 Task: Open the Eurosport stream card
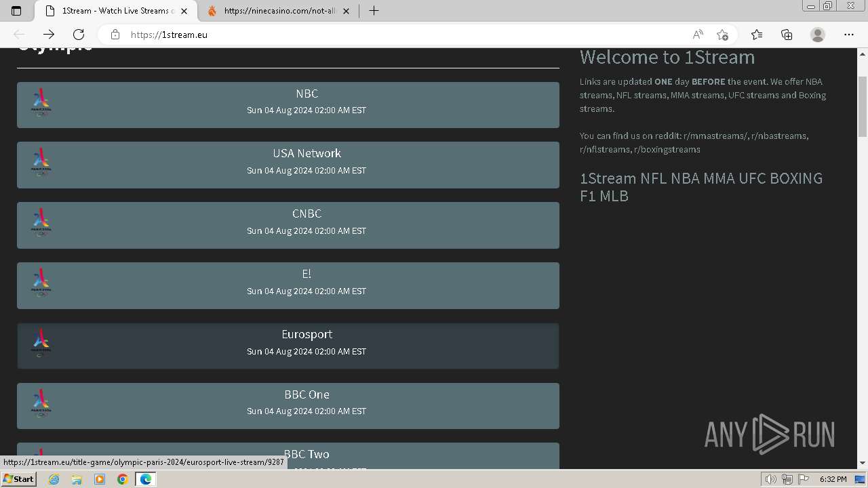point(288,346)
